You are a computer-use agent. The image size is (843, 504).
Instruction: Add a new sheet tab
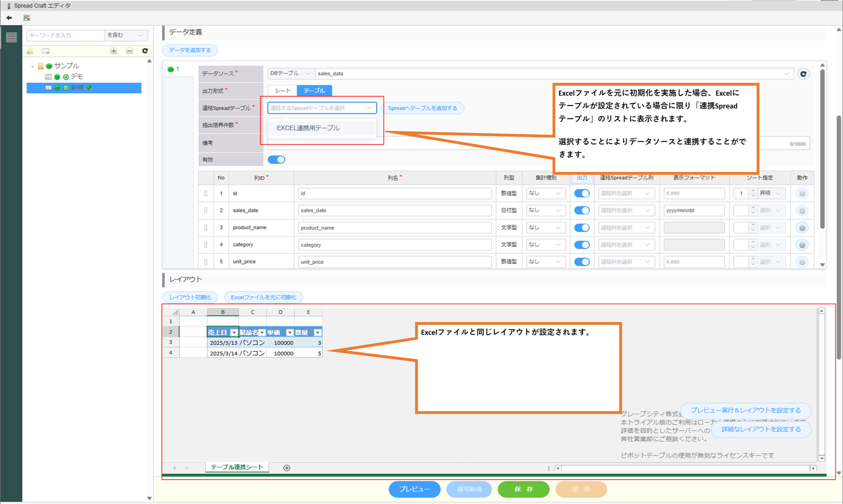tap(287, 468)
